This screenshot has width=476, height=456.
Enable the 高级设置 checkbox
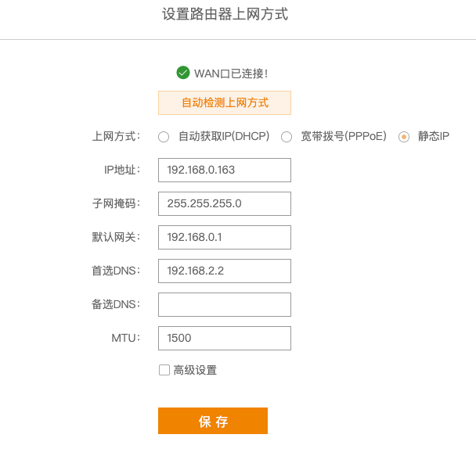tap(164, 370)
